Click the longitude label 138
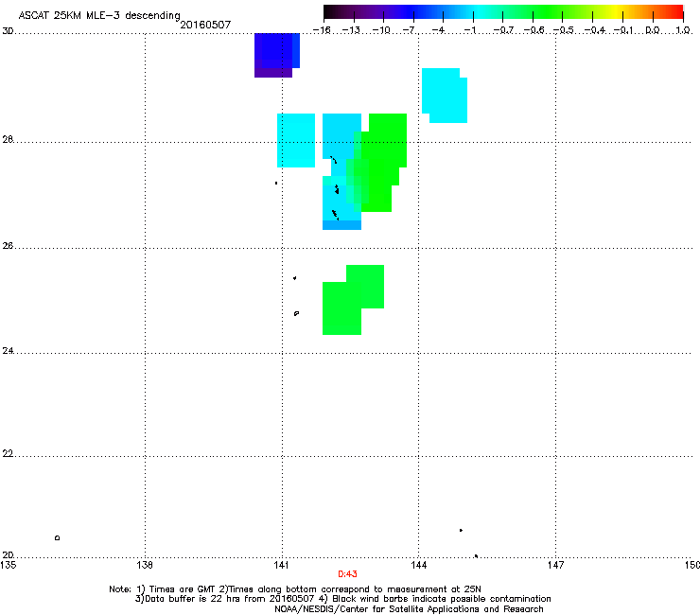700x615 pixels. [x=145, y=565]
